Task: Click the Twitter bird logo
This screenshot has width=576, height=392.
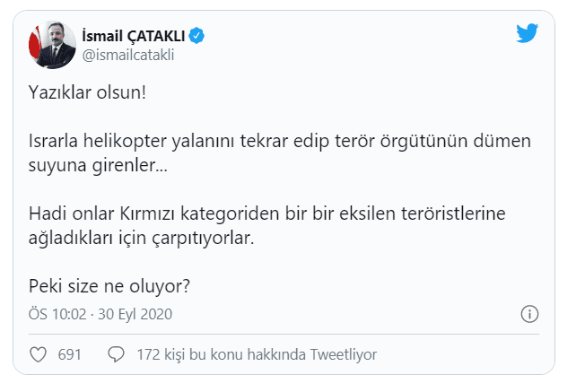Action: [x=527, y=34]
